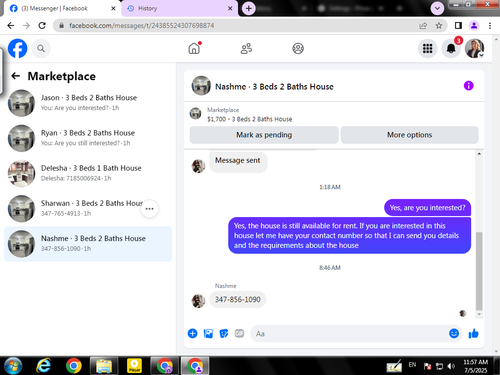Launch Internet Explorer from taskbar
The height and width of the screenshot is (375, 500).
[44, 366]
